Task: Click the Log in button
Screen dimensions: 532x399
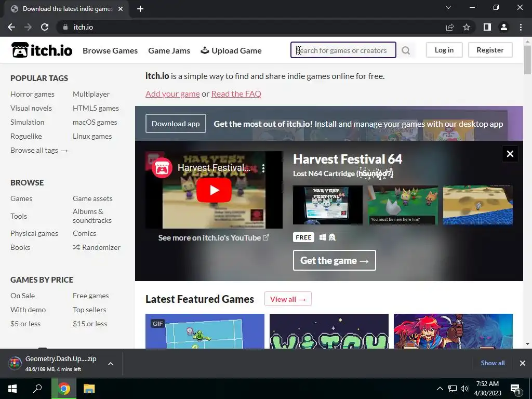Action: 444,50
